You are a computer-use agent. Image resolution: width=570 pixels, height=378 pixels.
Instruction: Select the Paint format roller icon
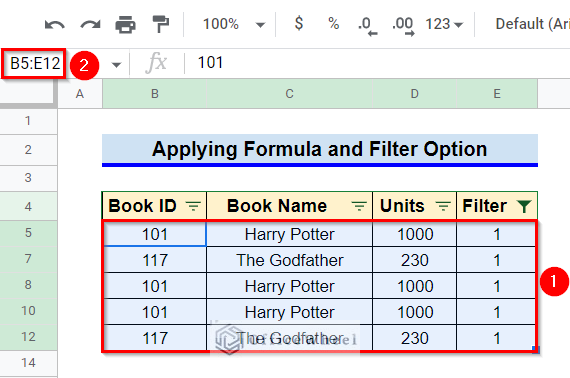pos(160,24)
